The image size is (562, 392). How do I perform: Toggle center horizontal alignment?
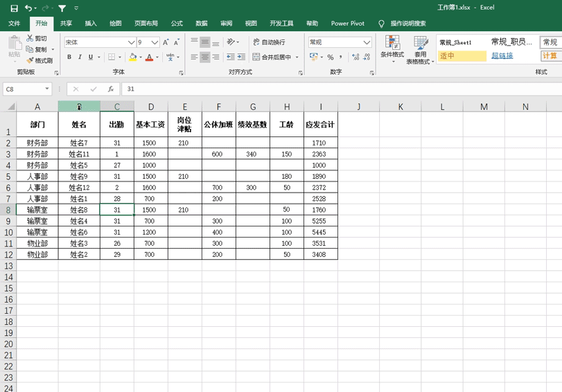point(205,57)
